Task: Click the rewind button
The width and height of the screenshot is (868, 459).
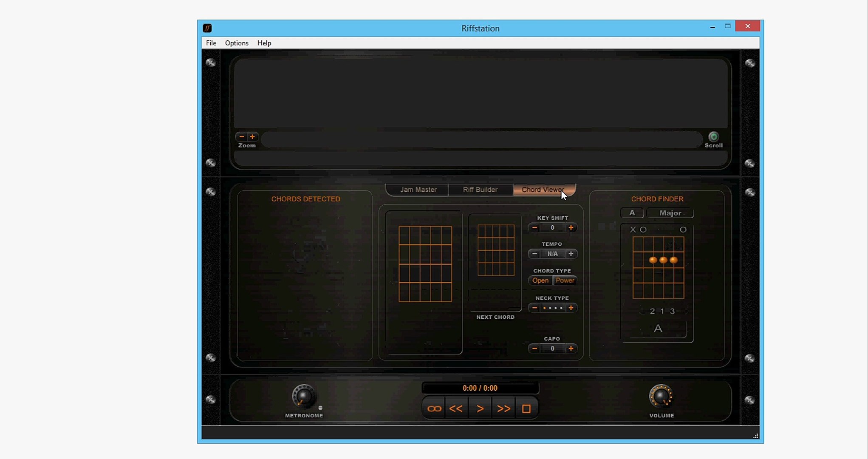Action: tap(456, 408)
